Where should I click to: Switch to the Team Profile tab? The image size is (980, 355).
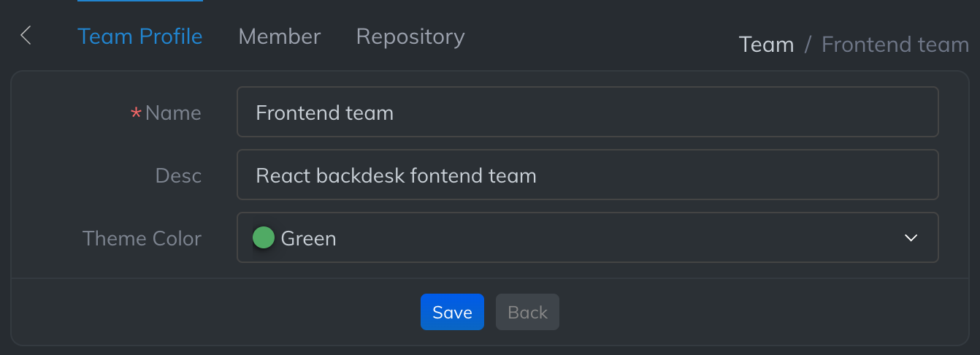point(139,37)
